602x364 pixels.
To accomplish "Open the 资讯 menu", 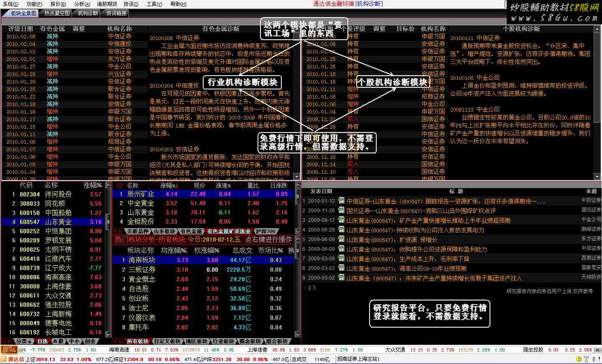I will (131, 4).
